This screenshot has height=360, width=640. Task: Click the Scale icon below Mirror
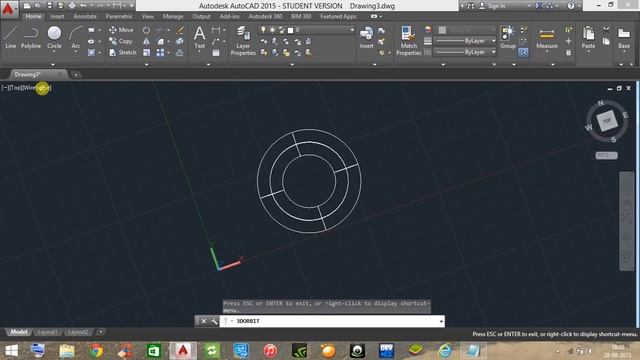(x=146, y=53)
